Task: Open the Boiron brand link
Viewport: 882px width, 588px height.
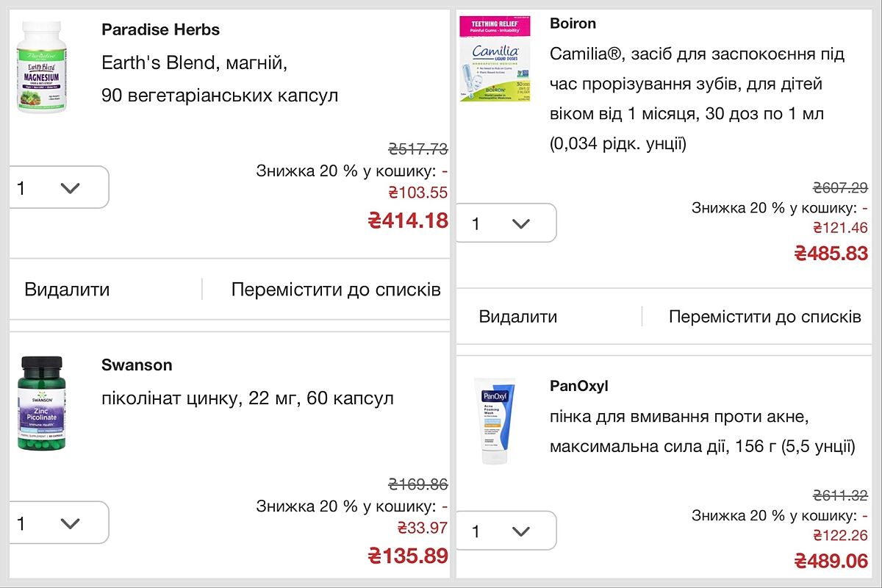Action: [x=573, y=24]
